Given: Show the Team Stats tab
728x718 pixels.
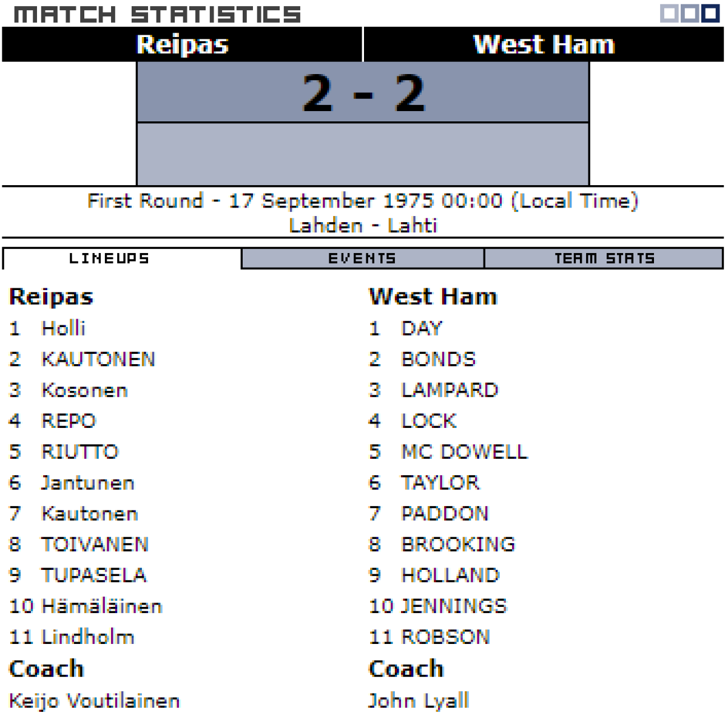Looking at the screenshot, I should 604,259.
